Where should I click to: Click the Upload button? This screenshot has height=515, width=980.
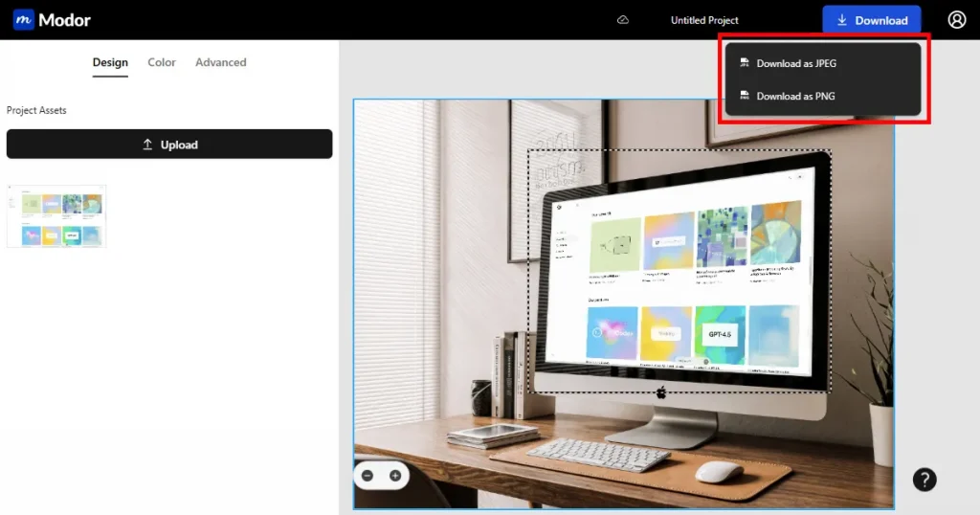tap(169, 145)
